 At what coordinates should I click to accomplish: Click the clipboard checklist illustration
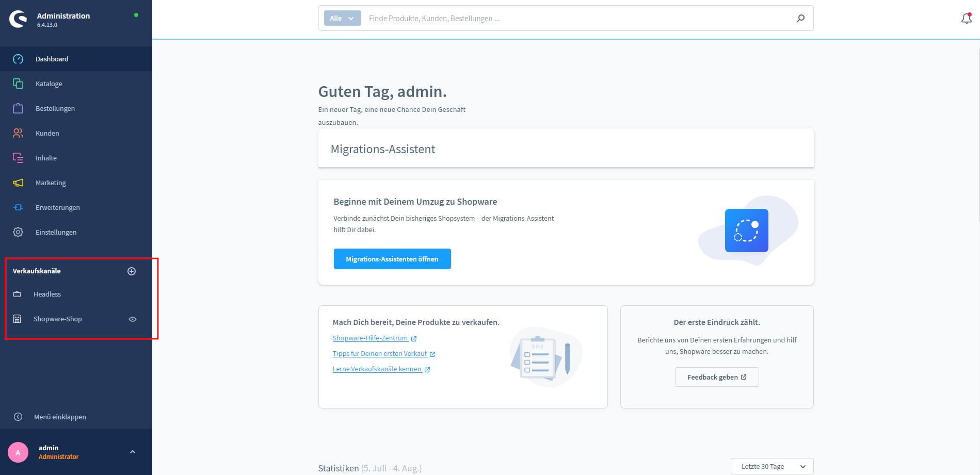click(546, 357)
